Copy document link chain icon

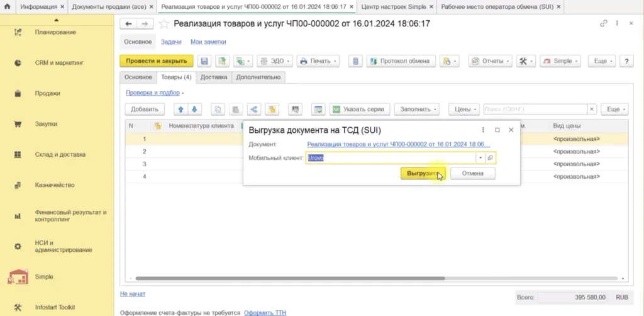[603, 23]
